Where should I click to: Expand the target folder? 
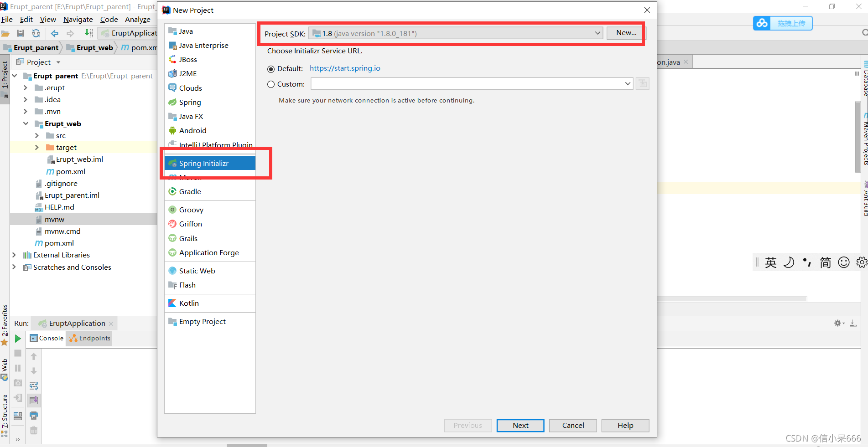point(37,147)
